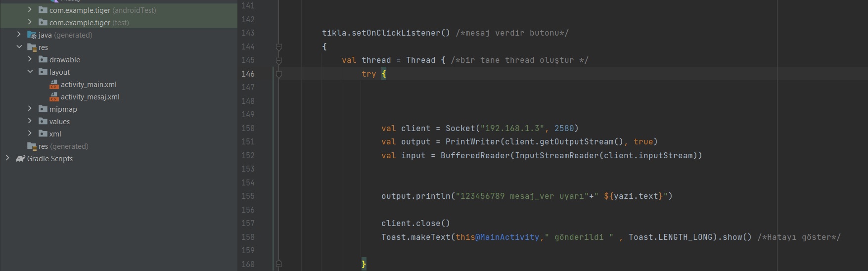Click the comment "/*bir tane thread oluştur */"
Screen dimensions: 868x271
[x=520, y=60]
